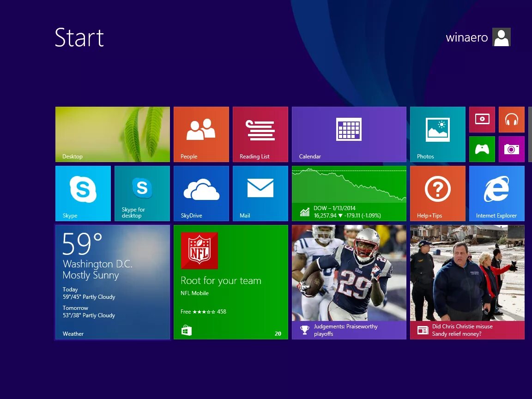The width and height of the screenshot is (532, 399).
Task: Launch the Video small tile
Action: 482,120
